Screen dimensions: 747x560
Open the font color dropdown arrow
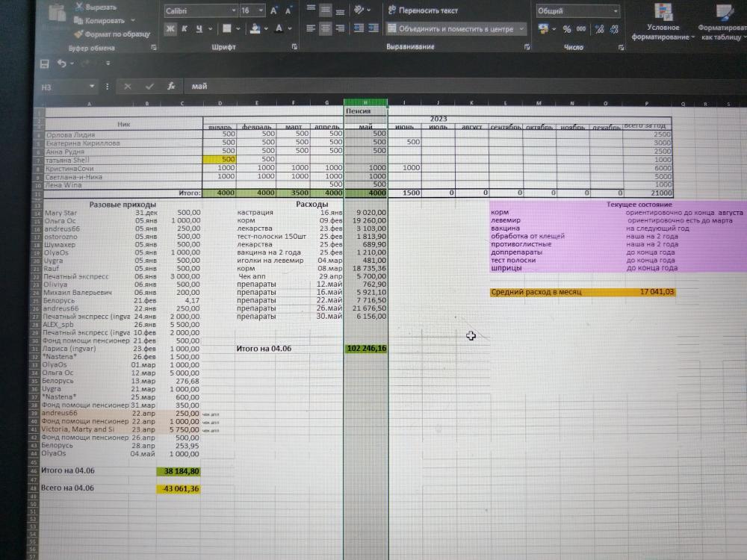point(290,28)
